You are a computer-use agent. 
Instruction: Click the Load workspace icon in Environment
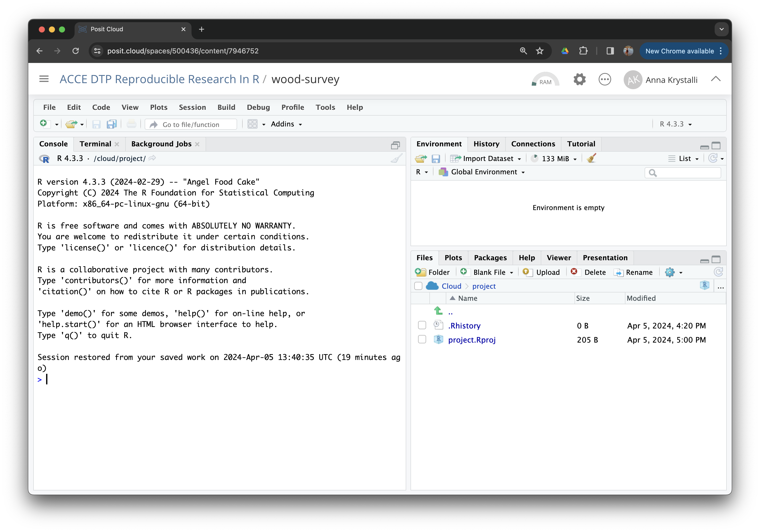click(421, 158)
